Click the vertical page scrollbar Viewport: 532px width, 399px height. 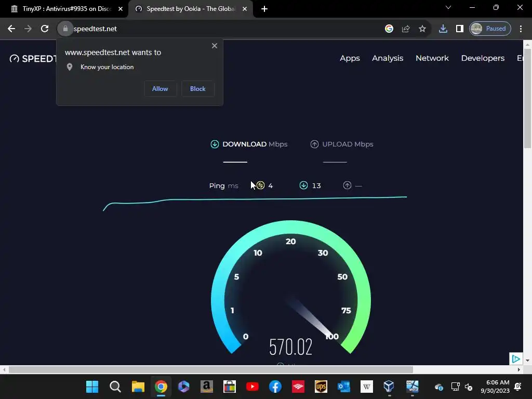click(527, 98)
